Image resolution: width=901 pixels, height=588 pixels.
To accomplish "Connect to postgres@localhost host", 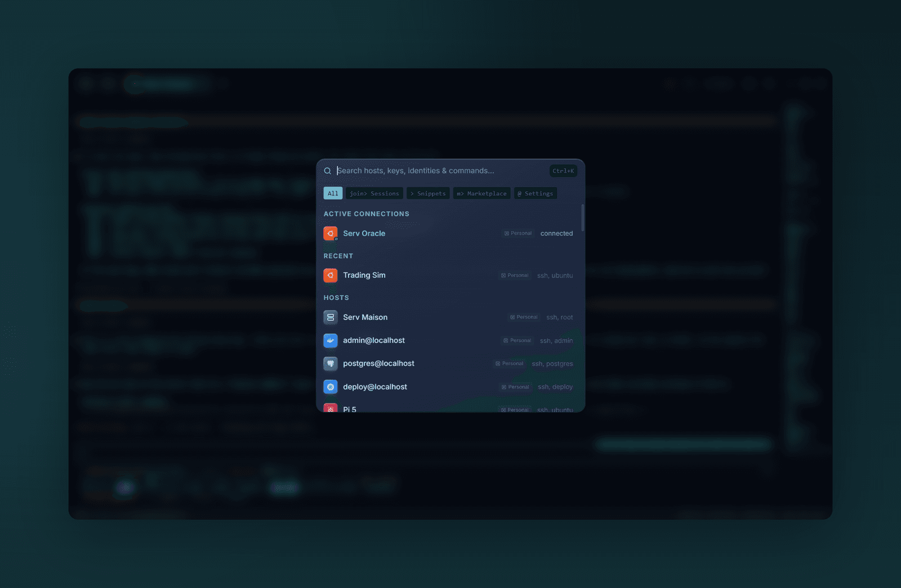I will click(x=450, y=363).
